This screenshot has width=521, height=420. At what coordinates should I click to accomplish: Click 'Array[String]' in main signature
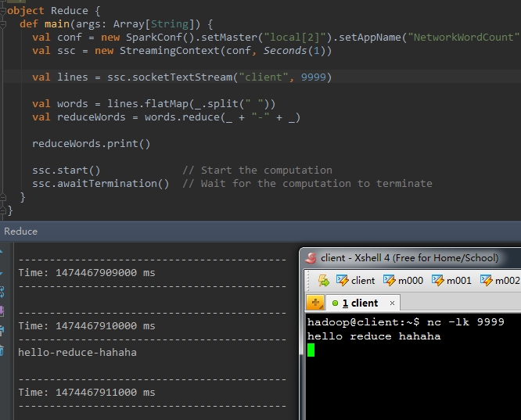pos(153,24)
